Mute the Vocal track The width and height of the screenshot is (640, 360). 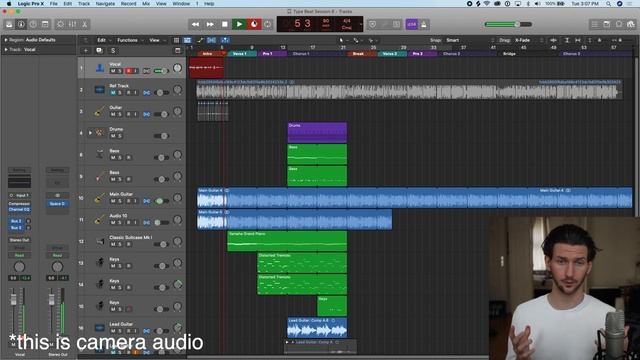[113, 71]
